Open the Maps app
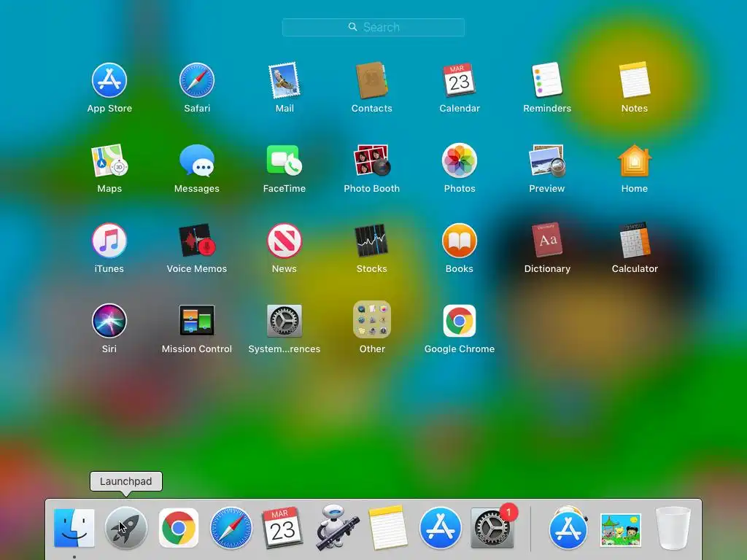Viewport: 747px width, 560px height. (x=109, y=161)
